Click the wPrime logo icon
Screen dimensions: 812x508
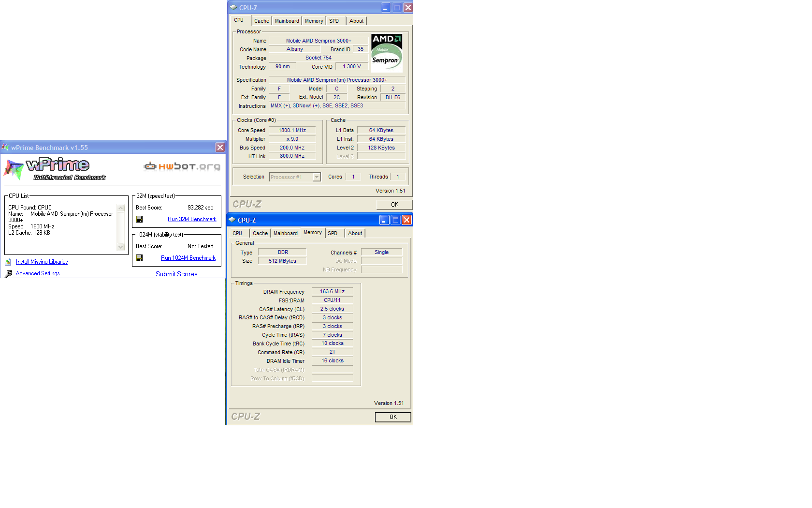(x=14, y=170)
